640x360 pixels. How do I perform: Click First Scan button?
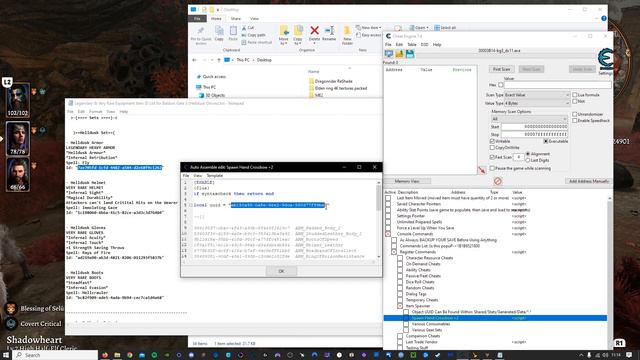(502, 69)
